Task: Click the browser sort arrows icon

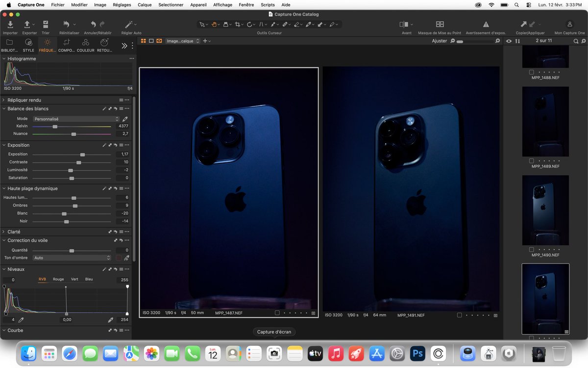Action: [517, 41]
